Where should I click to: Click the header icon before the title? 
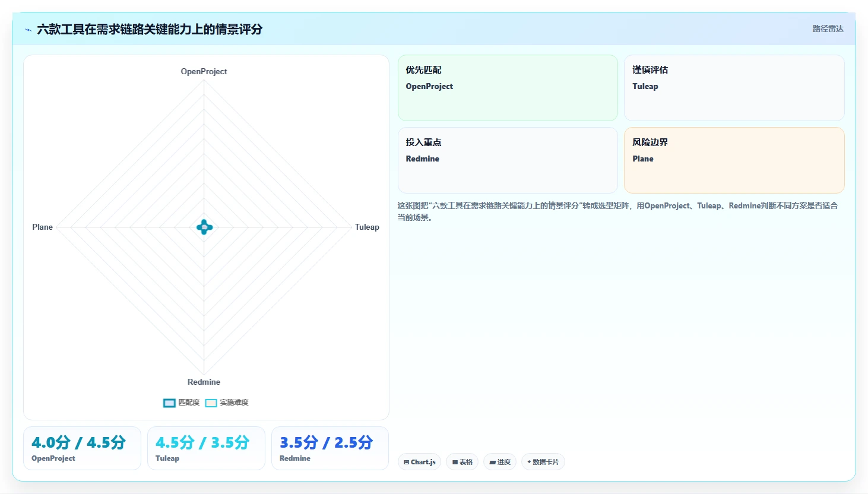click(28, 30)
